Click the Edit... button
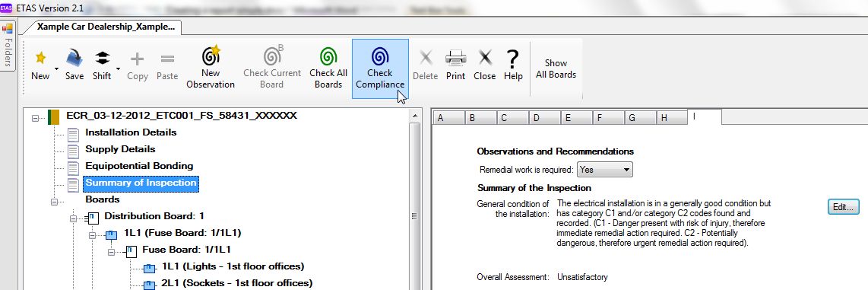Image resolution: width=868 pixels, height=290 pixels. pyautogui.click(x=843, y=207)
